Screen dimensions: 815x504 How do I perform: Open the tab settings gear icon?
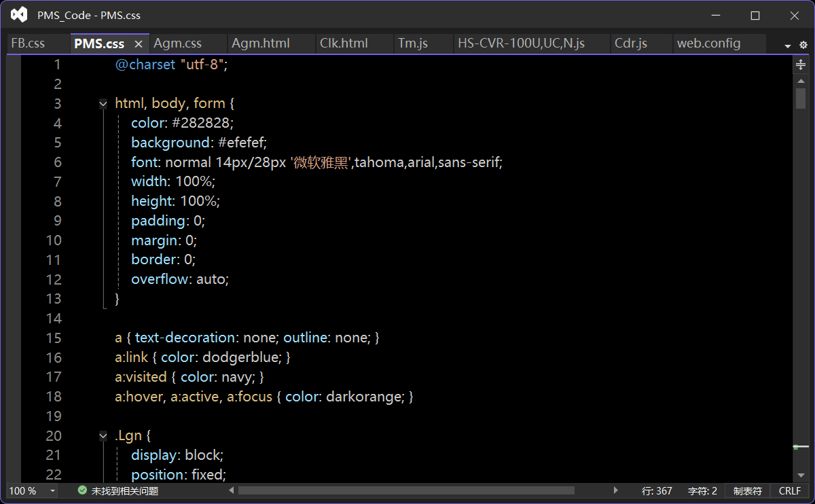pos(803,46)
